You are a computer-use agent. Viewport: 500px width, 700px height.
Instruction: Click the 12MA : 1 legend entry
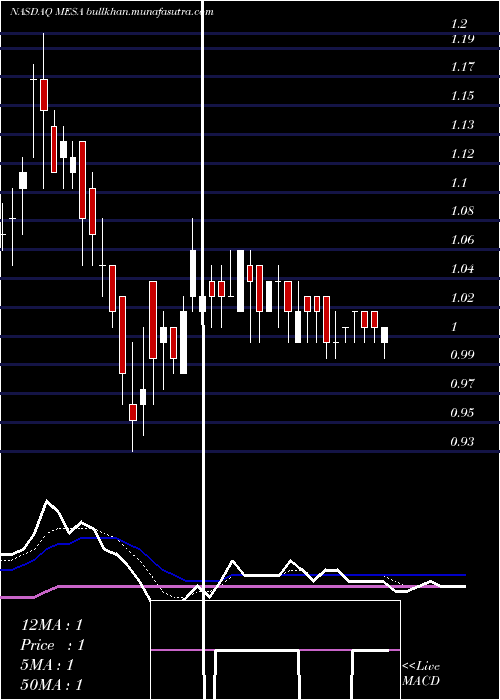[52, 625]
